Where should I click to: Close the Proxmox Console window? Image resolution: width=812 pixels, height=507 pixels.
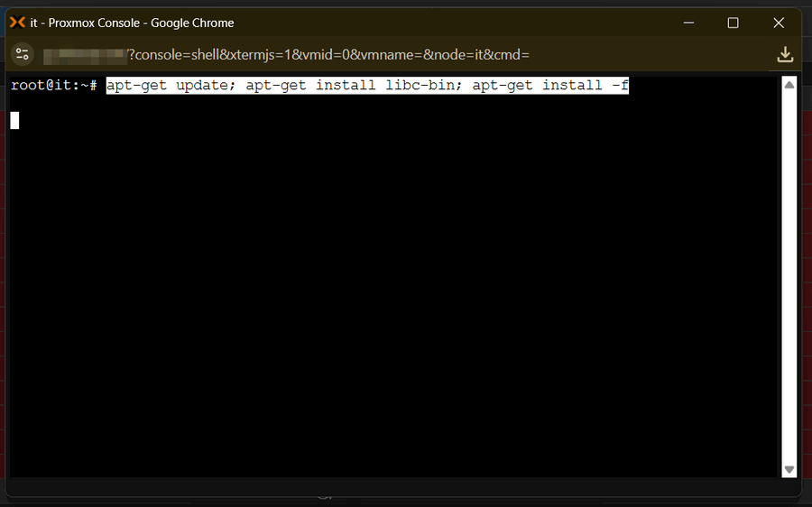(779, 23)
